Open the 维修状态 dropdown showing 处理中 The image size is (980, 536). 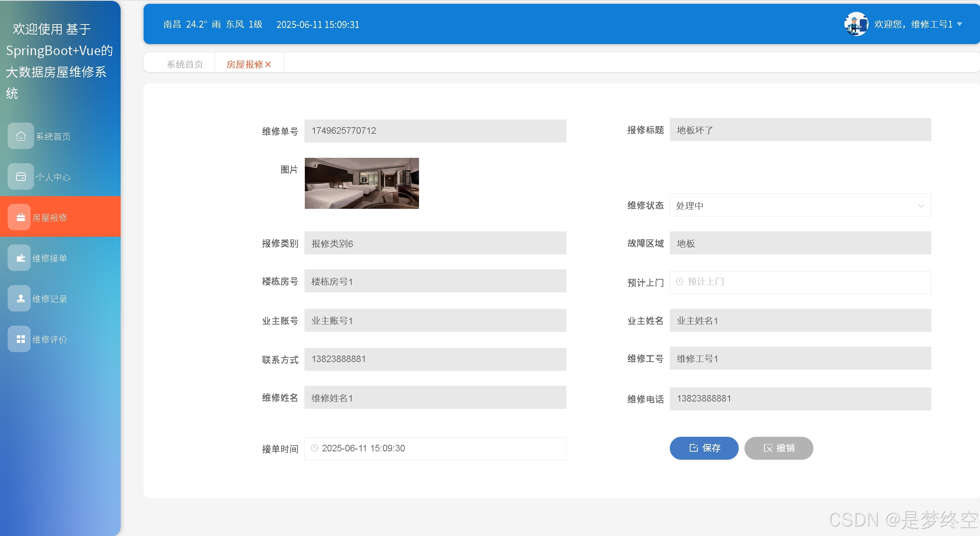tap(800, 205)
